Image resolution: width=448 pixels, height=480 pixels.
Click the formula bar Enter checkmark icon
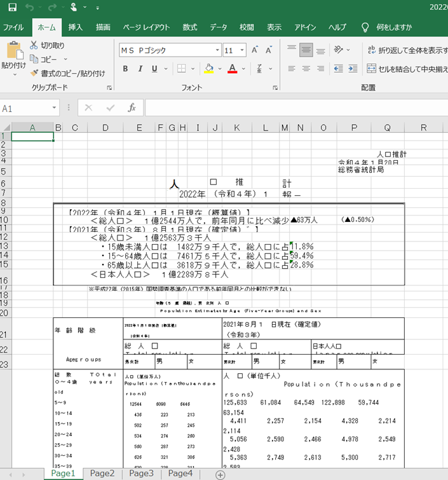pyautogui.click(x=110, y=108)
